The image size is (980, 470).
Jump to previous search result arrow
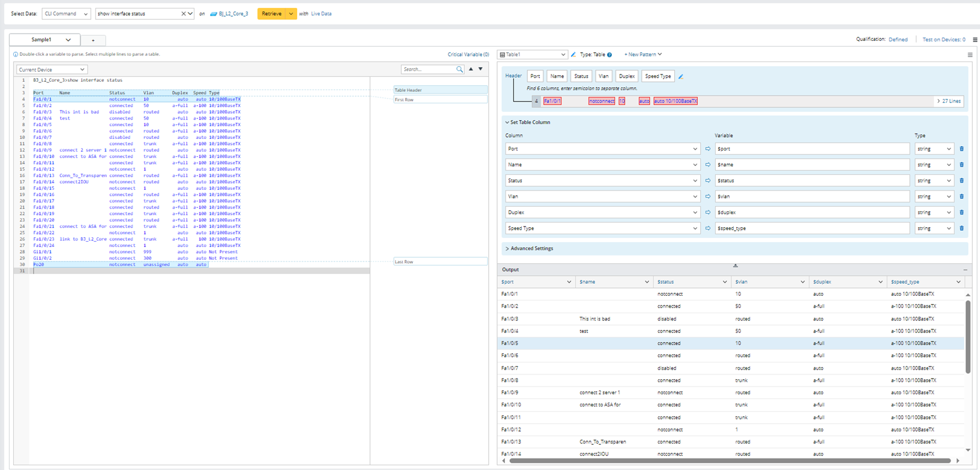[x=471, y=69]
